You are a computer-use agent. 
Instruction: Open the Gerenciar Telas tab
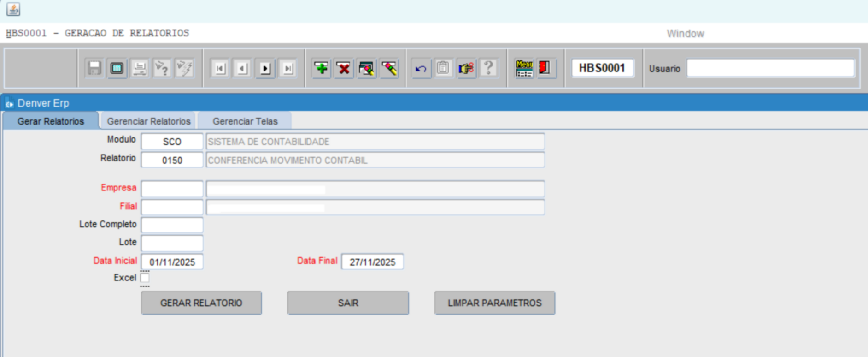pyautogui.click(x=245, y=121)
